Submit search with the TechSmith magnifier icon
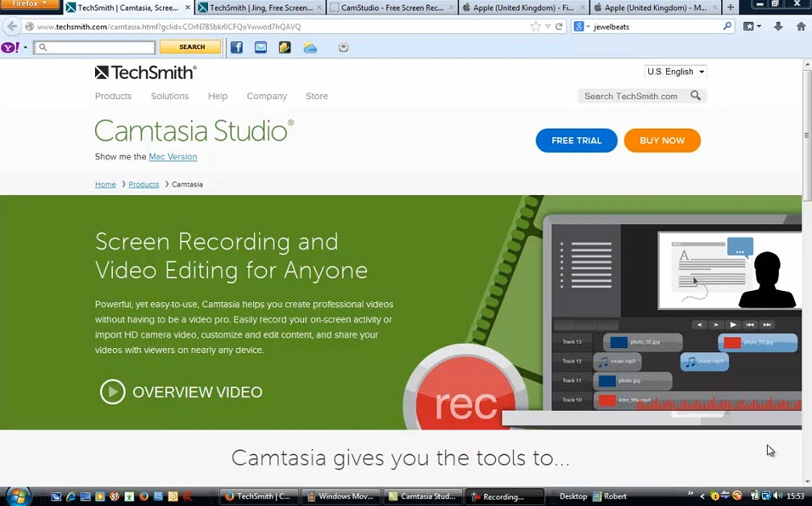The height and width of the screenshot is (506, 812). point(696,96)
